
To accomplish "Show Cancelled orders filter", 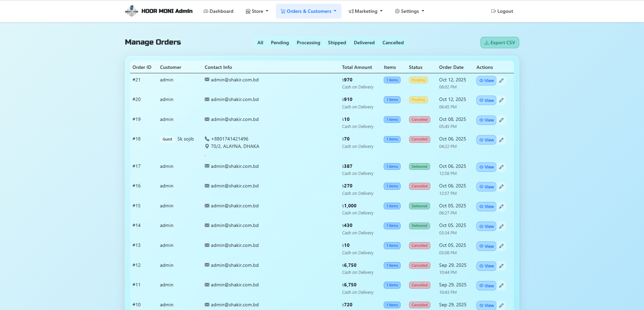I will (x=393, y=43).
